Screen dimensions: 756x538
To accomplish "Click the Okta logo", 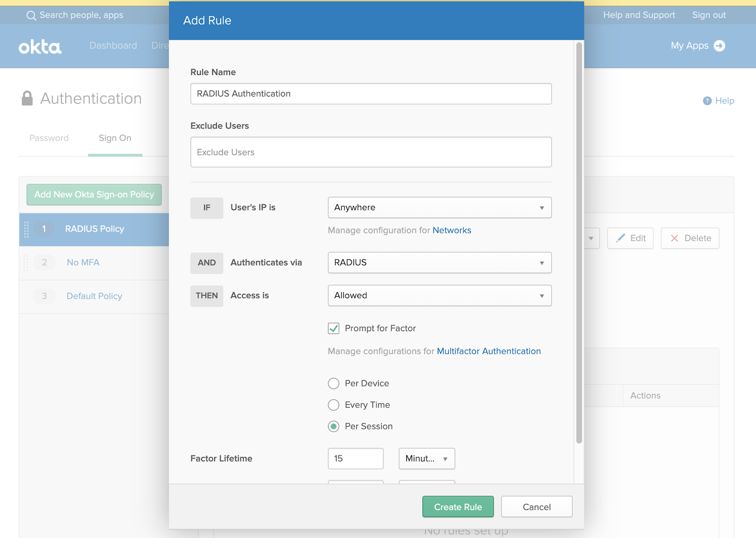I will coord(40,47).
